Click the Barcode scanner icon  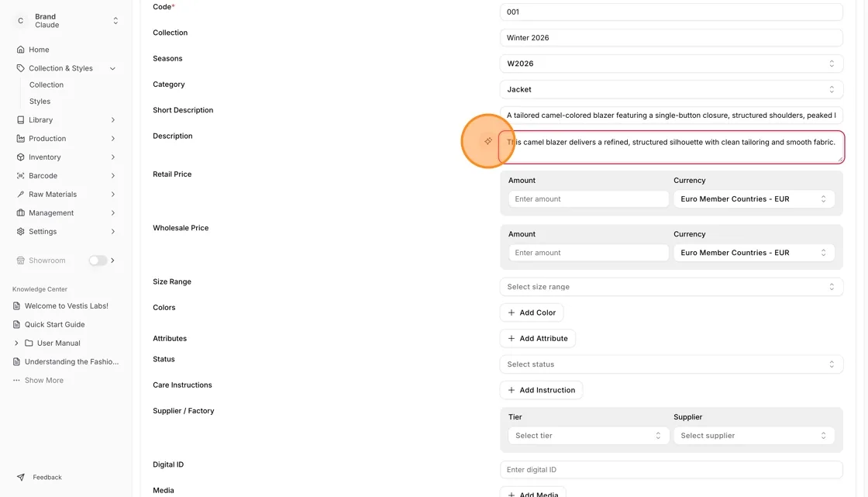pos(20,176)
